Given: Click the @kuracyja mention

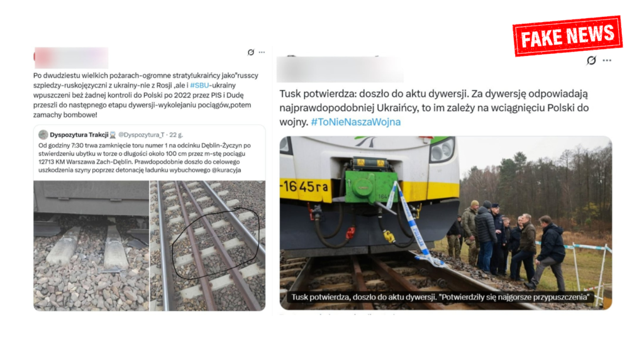Looking at the screenshot, I should [x=226, y=170].
